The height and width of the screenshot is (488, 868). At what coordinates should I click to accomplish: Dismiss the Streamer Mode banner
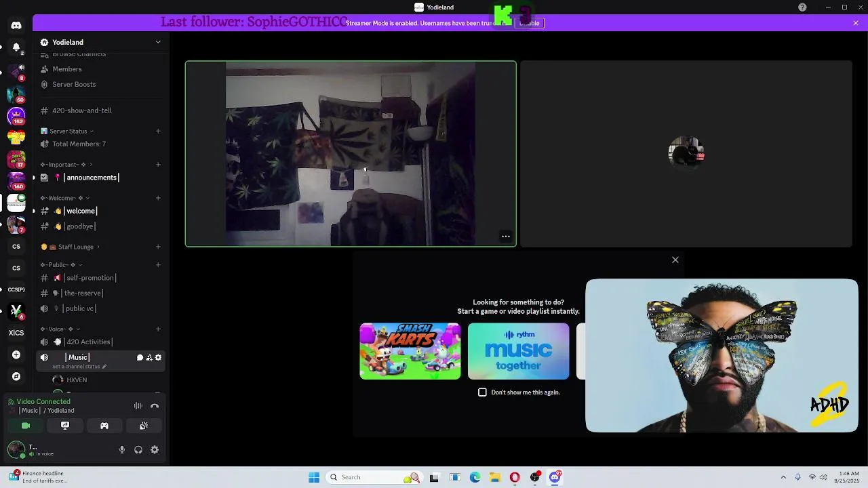[x=856, y=23]
